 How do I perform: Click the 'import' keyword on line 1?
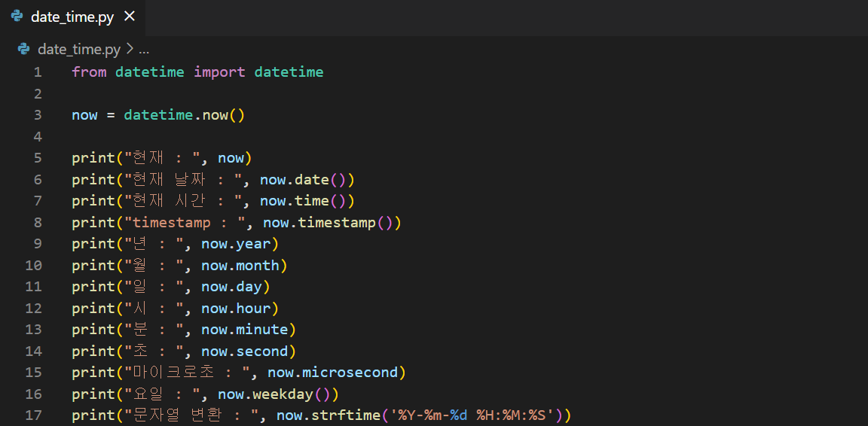click(x=219, y=72)
